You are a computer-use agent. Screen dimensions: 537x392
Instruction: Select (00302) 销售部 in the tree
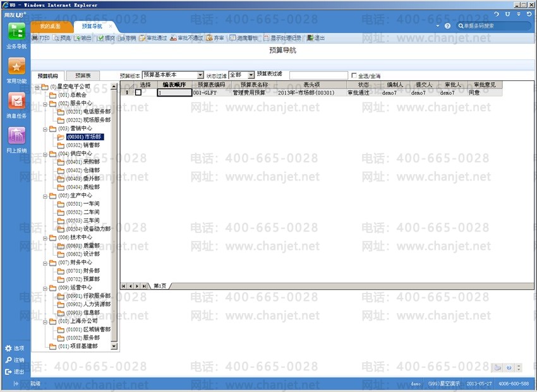tap(83, 145)
